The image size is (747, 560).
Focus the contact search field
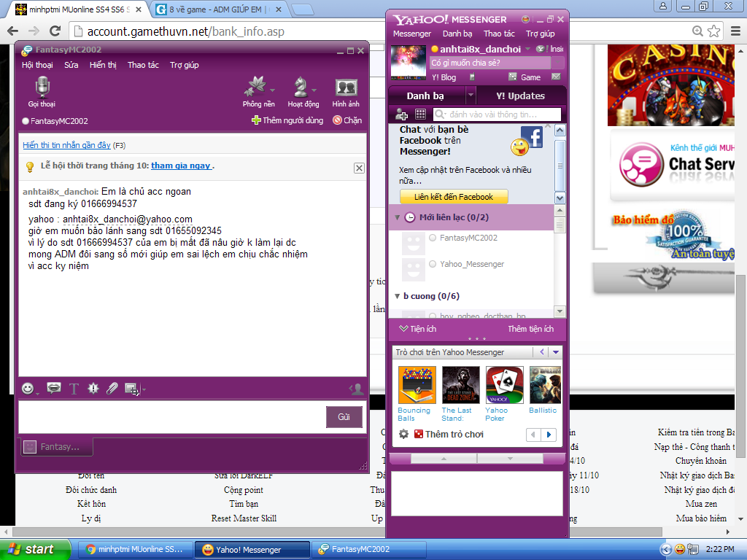point(497,114)
